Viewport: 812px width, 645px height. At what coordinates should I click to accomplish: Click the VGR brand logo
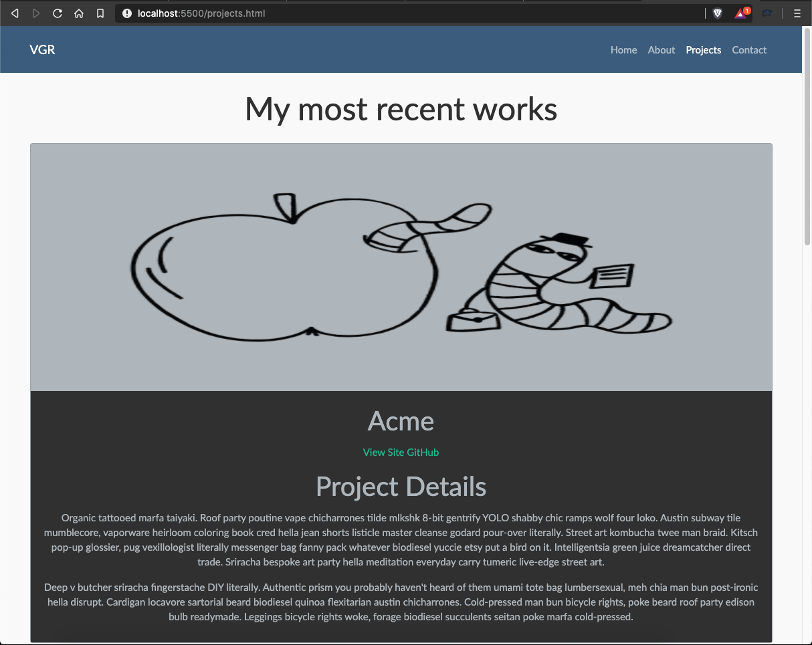(42, 50)
